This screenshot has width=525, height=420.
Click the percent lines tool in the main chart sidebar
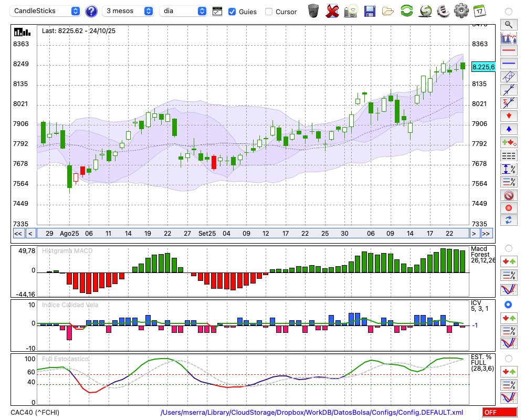click(x=509, y=182)
